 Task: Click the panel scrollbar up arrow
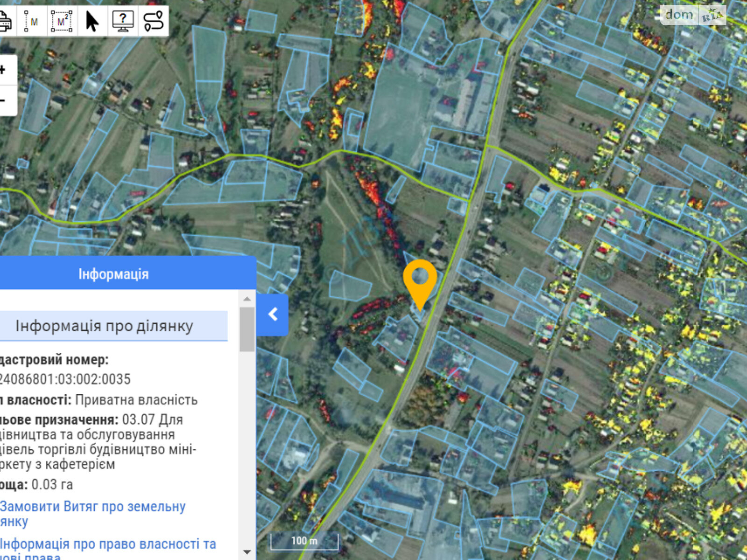click(247, 298)
